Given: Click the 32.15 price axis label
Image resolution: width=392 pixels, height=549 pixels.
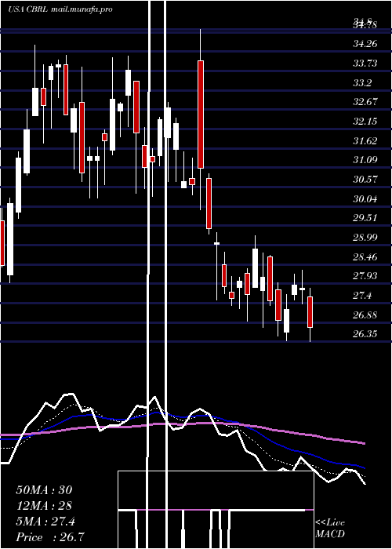Looking at the screenshot, I should pos(365,122).
